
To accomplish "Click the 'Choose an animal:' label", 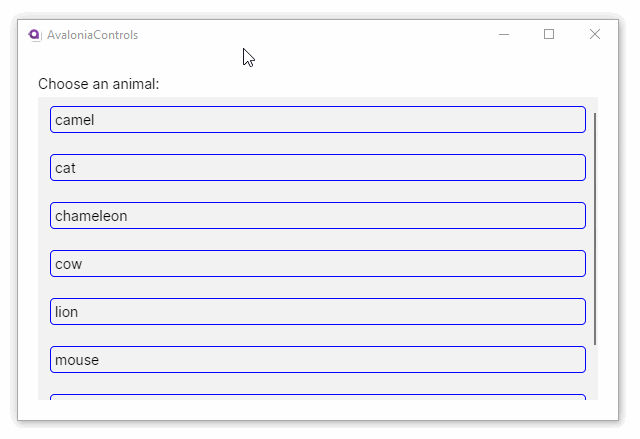I will 98,84.
